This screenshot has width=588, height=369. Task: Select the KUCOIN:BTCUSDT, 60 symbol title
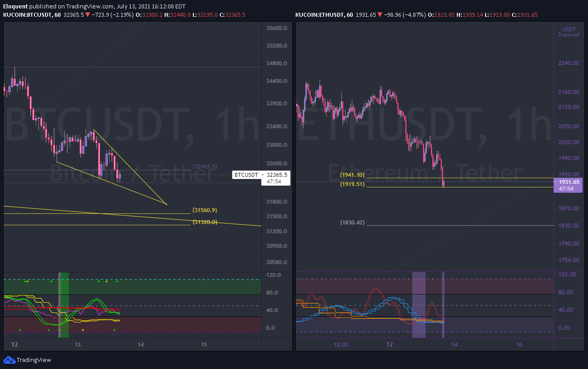click(32, 15)
